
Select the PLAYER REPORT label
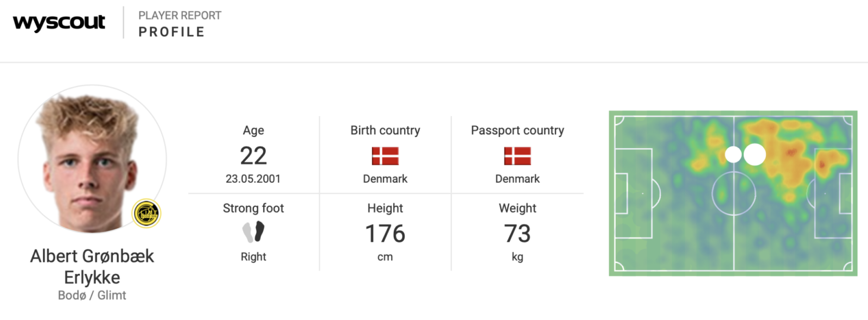180,15
